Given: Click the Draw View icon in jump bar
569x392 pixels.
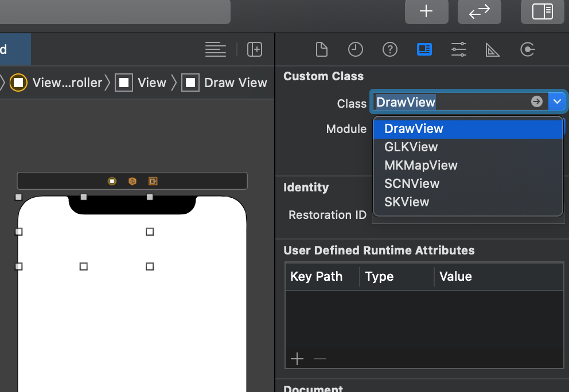Looking at the screenshot, I should 190,83.
